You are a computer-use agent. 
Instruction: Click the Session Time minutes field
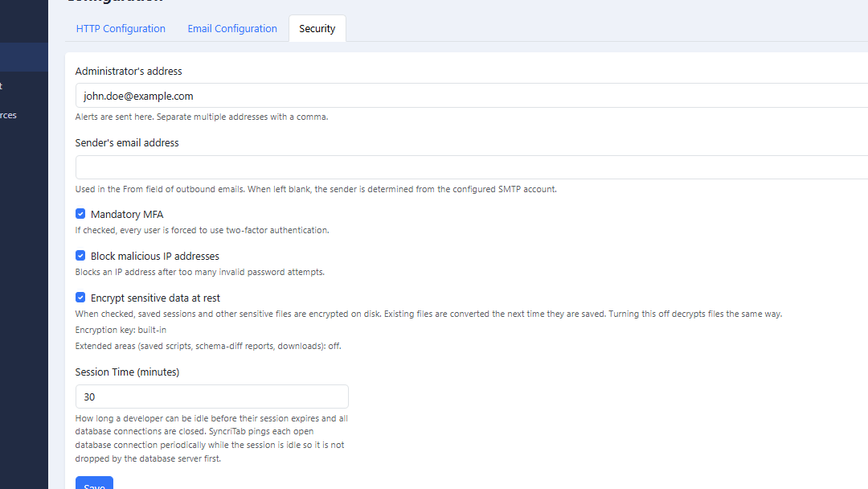[212, 397]
